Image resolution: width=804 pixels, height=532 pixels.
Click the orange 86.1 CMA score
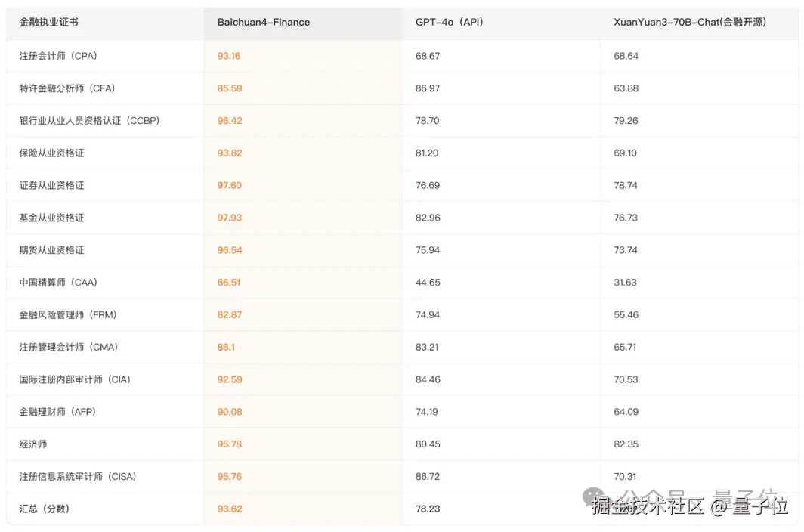point(226,348)
